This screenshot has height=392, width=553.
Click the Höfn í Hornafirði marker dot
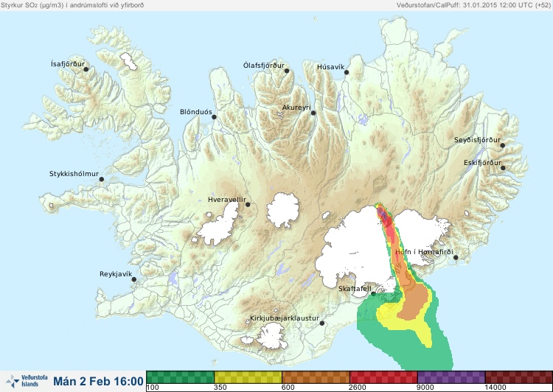pos(456,258)
